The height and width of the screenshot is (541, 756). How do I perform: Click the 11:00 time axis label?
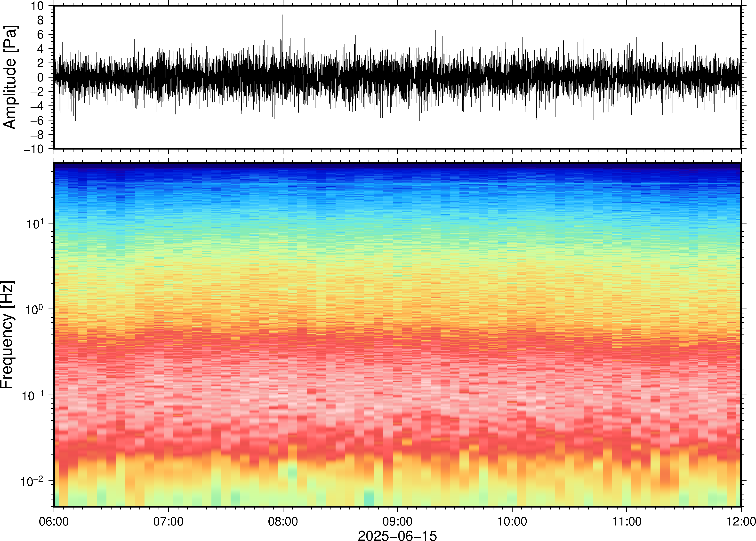[627, 521]
